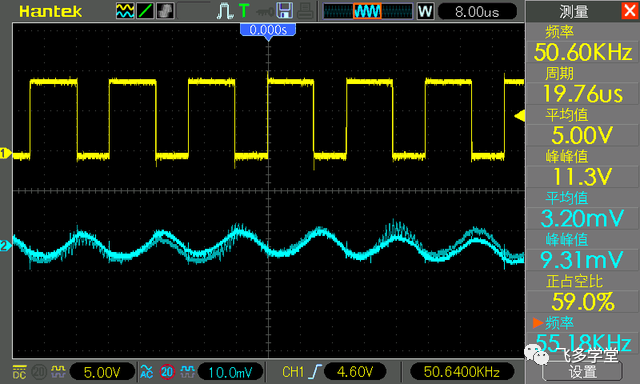Click the yellow channel 1 ground marker
640x384 pixels.
click(x=5, y=154)
